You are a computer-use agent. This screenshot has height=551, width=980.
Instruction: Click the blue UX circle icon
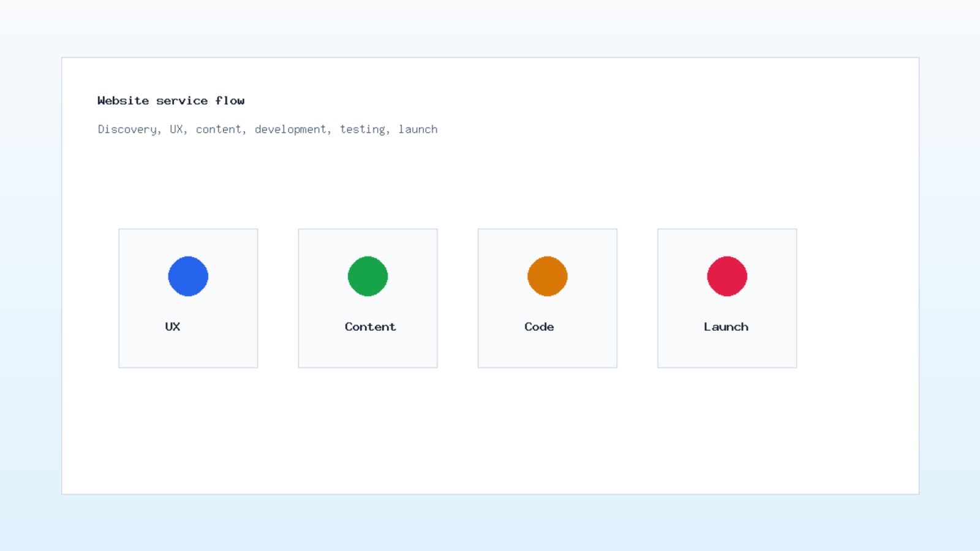pyautogui.click(x=188, y=276)
